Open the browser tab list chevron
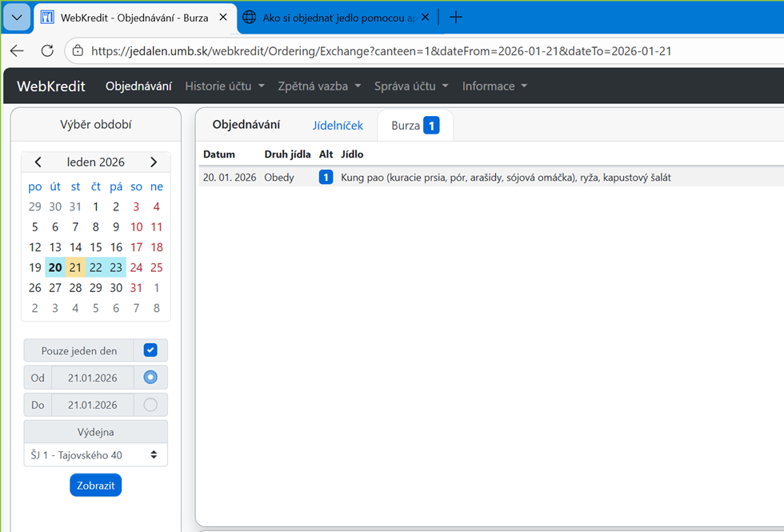The height and width of the screenshot is (532, 784). click(x=17, y=17)
